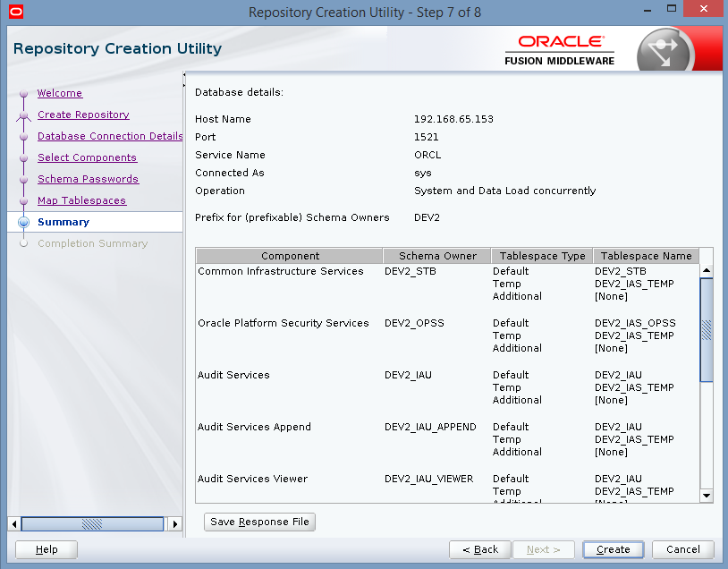The image size is (728, 569).
Task: Click the Create Repository step node icon
Action: 23,115
